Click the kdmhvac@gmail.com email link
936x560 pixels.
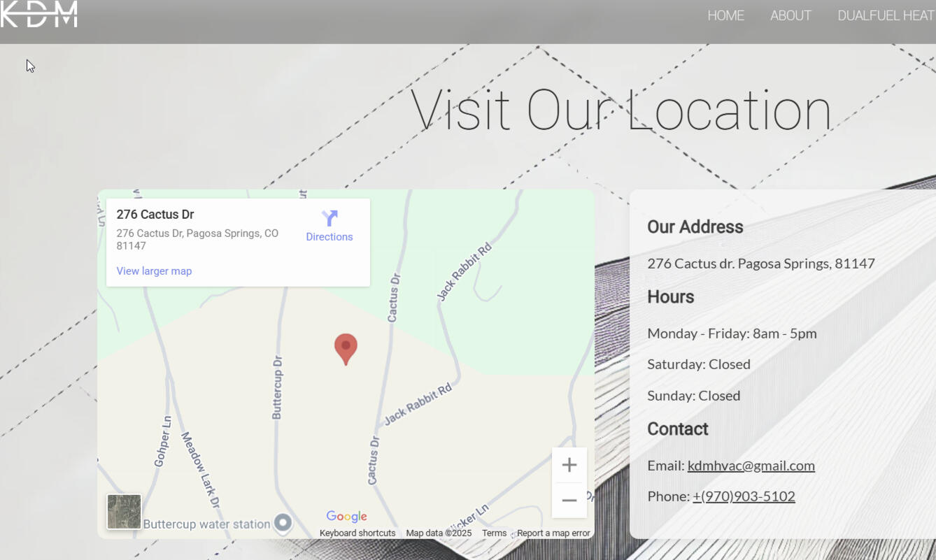[x=751, y=466]
